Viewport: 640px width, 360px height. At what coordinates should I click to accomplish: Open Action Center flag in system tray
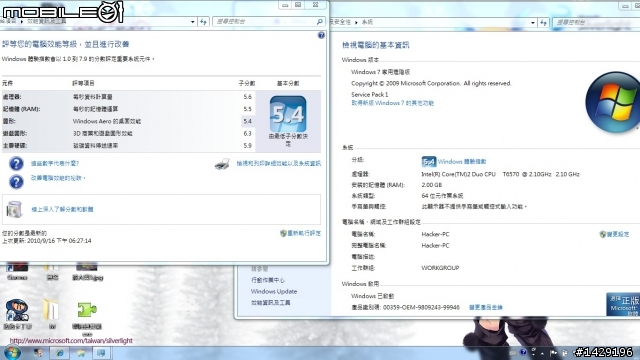[x=553, y=353]
